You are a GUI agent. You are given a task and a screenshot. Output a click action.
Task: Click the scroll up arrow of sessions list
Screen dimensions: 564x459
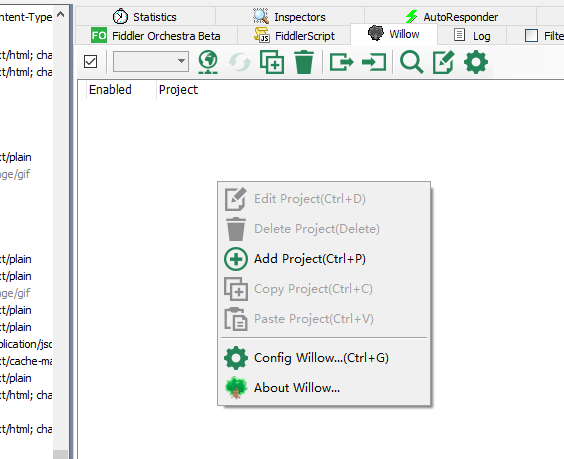pyautogui.click(x=60, y=15)
